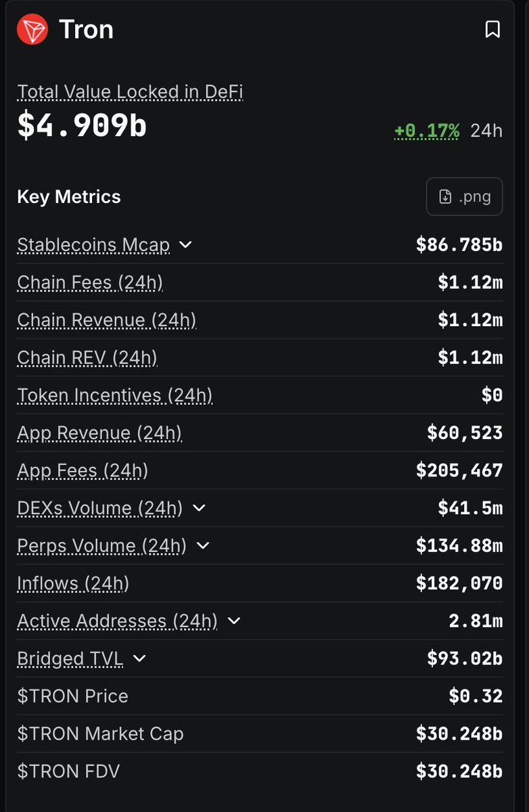
Task: Click the +0.17% 24h change value
Action: [x=427, y=131]
